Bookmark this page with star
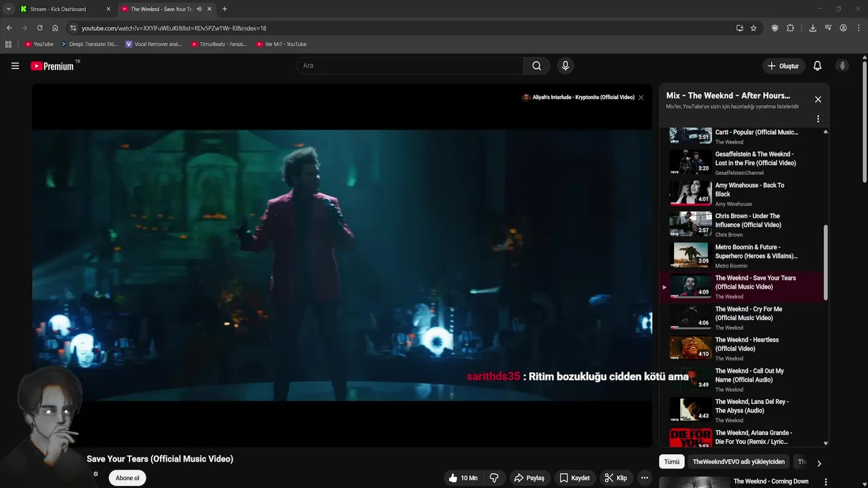The height and width of the screenshot is (488, 868). (753, 28)
